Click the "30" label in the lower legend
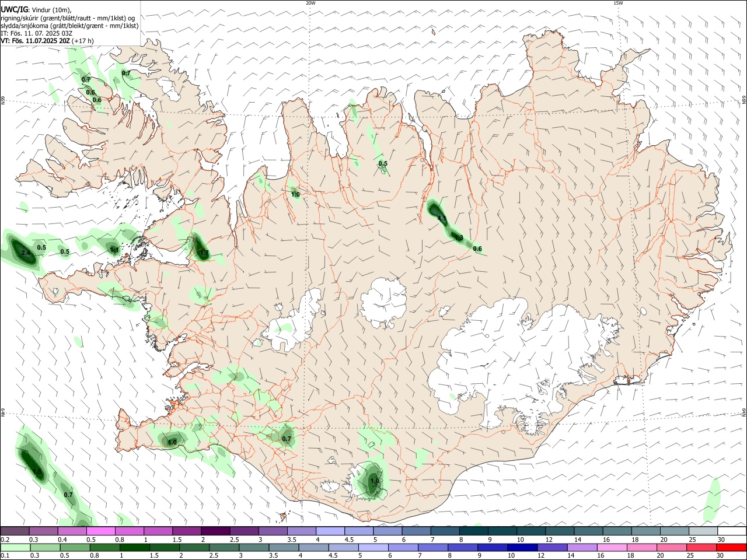Screen dimensions: 747x560 [x=720, y=556]
